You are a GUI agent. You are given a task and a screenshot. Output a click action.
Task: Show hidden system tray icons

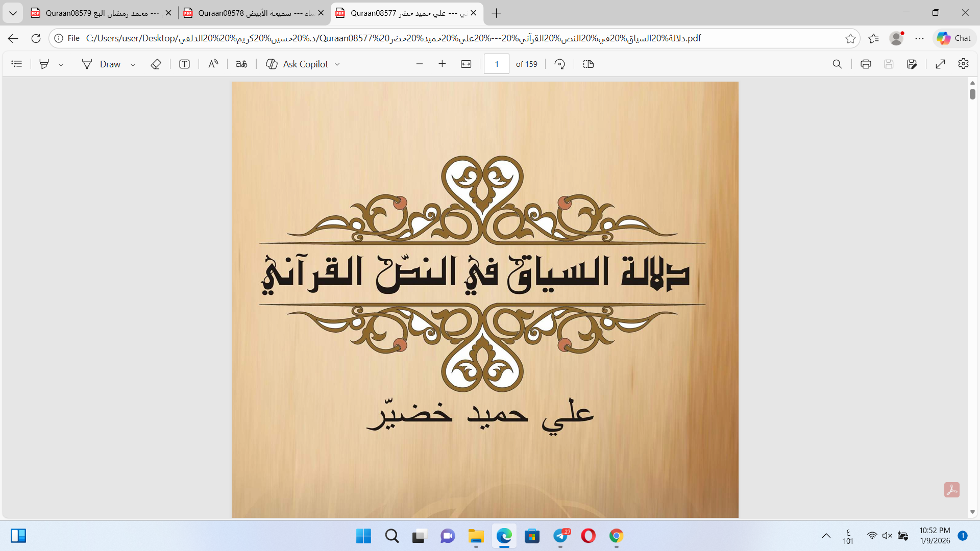tap(826, 536)
